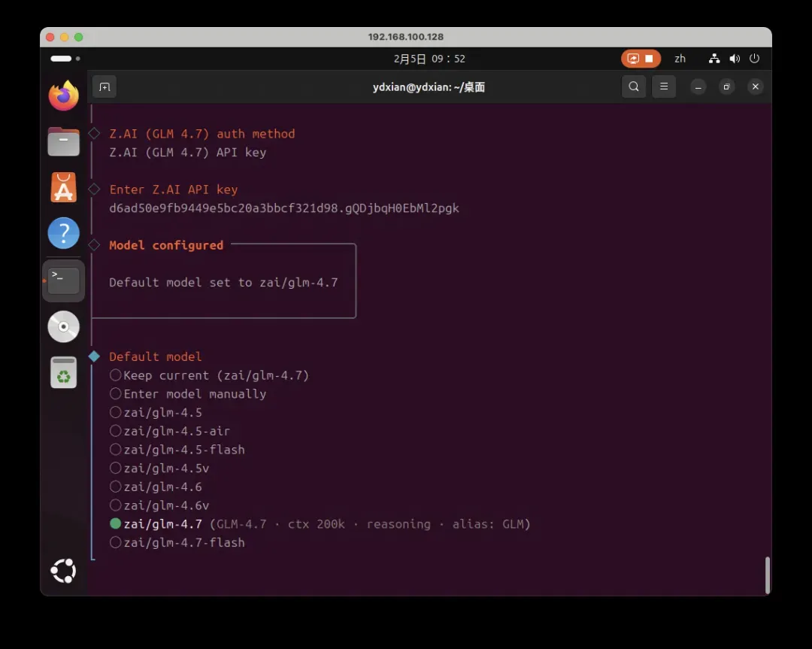Open a new terminal tab
The height and width of the screenshot is (649, 812).
click(105, 86)
